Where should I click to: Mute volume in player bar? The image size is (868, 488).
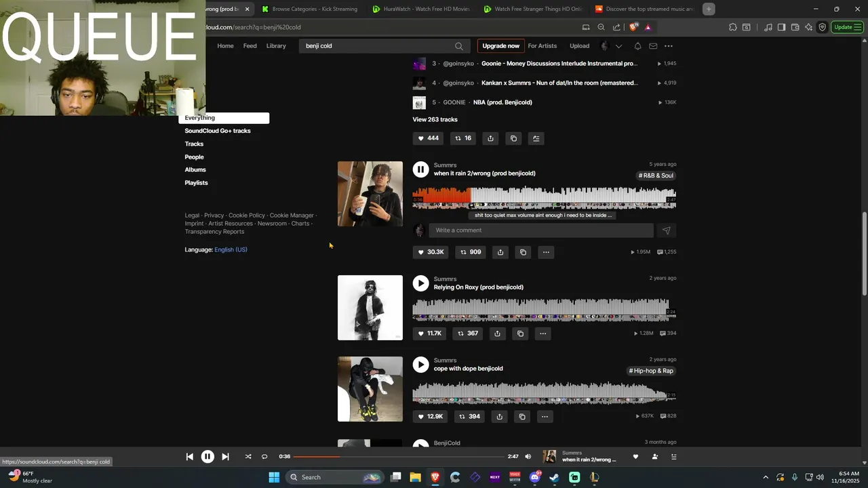tap(528, 457)
